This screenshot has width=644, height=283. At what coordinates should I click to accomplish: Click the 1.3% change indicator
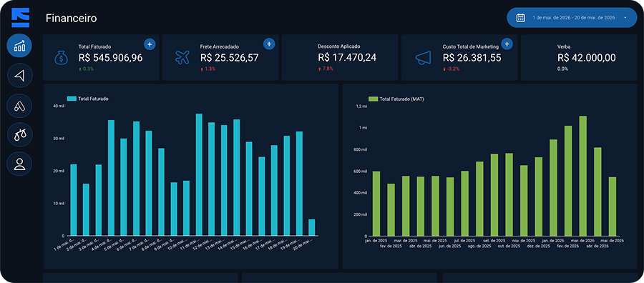[208, 69]
